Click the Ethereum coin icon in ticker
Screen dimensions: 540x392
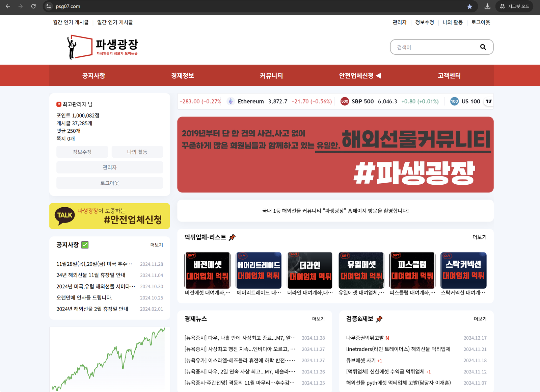[231, 101]
